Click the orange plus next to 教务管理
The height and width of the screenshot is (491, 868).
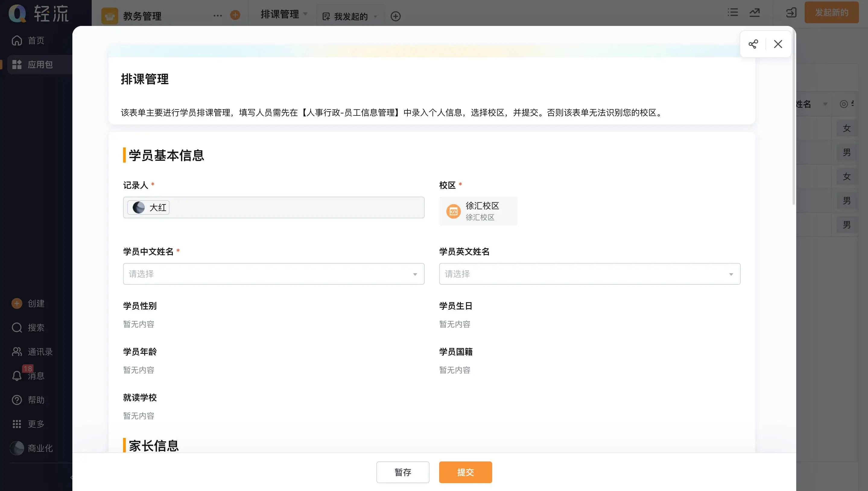tap(235, 15)
